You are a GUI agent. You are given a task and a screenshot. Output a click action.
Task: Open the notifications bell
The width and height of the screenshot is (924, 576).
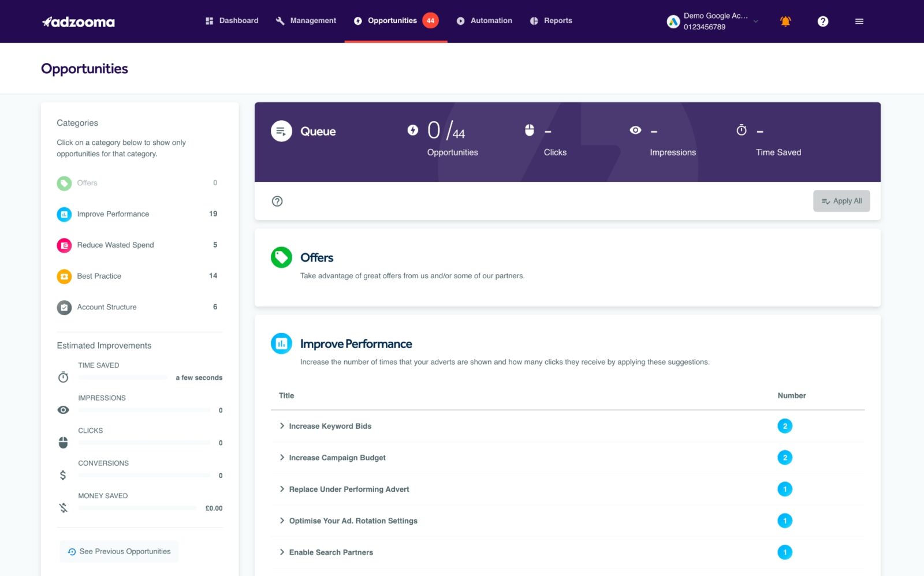click(785, 21)
